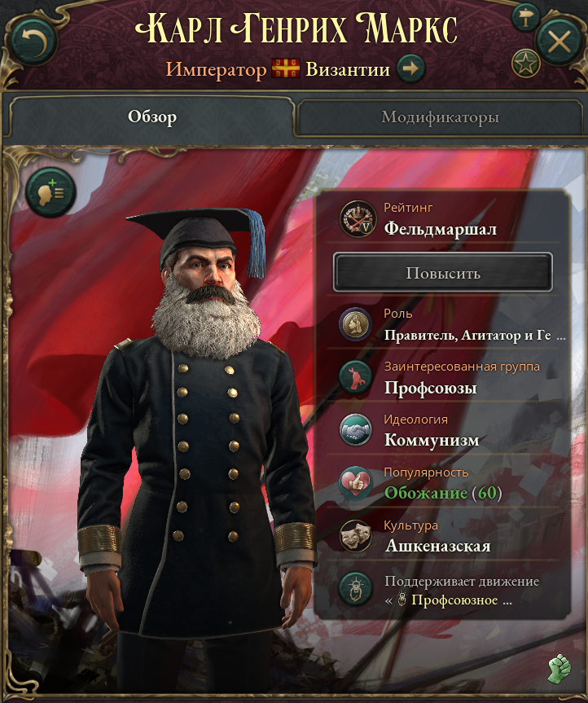Click the red fist trade unions icon
588x703 pixels.
[x=355, y=377]
